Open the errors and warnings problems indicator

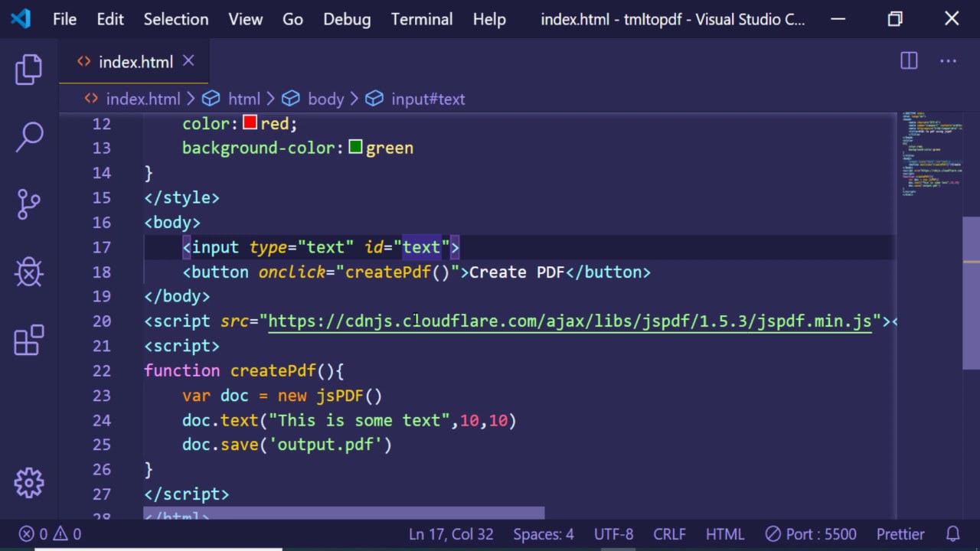click(51, 534)
